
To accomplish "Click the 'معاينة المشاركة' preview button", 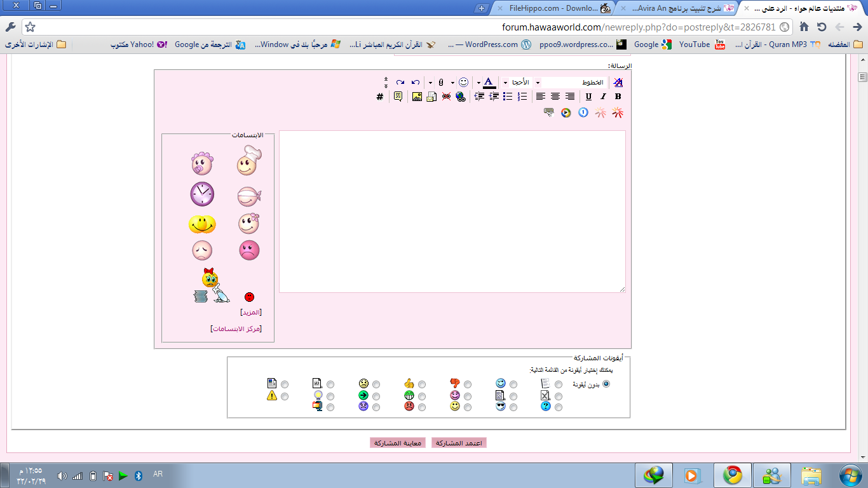I will pyautogui.click(x=397, y=443).
